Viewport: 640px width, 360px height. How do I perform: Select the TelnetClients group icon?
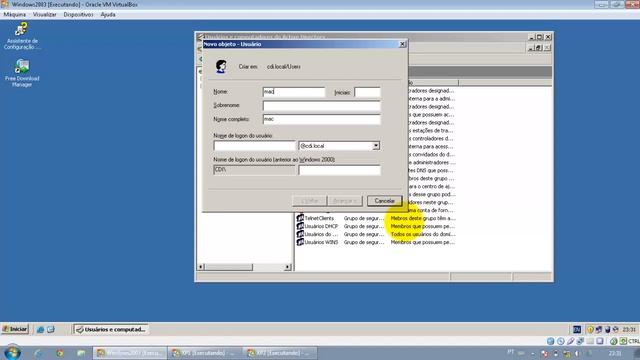coord(300,218)
